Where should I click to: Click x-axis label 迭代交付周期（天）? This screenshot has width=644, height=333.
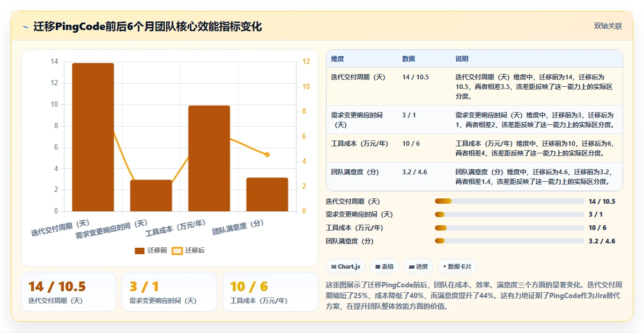[x=61, y=227]
